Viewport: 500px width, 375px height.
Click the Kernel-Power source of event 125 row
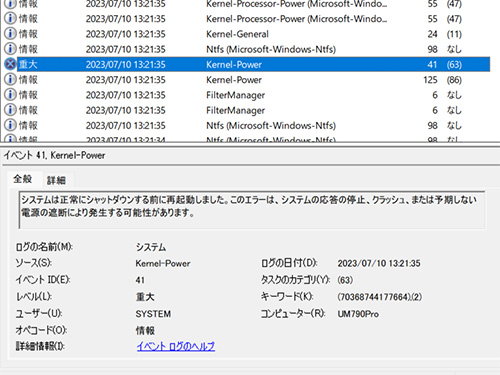click(234, 80)
